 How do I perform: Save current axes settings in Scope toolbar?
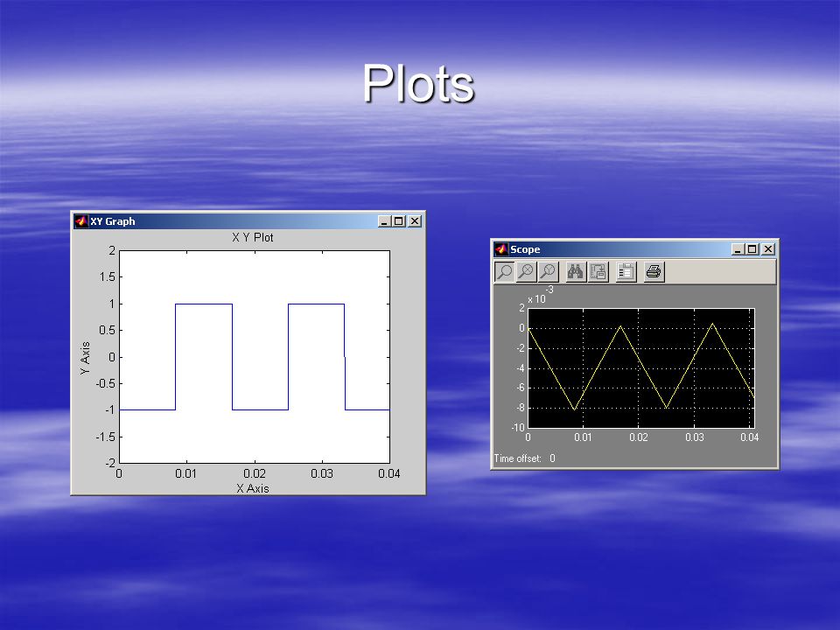coord(598,271)
